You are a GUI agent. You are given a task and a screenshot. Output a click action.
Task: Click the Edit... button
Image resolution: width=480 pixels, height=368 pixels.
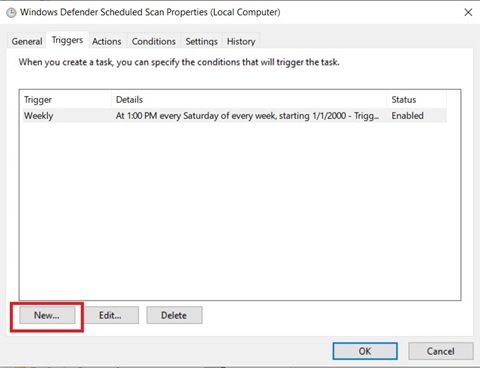click(110, 315)
